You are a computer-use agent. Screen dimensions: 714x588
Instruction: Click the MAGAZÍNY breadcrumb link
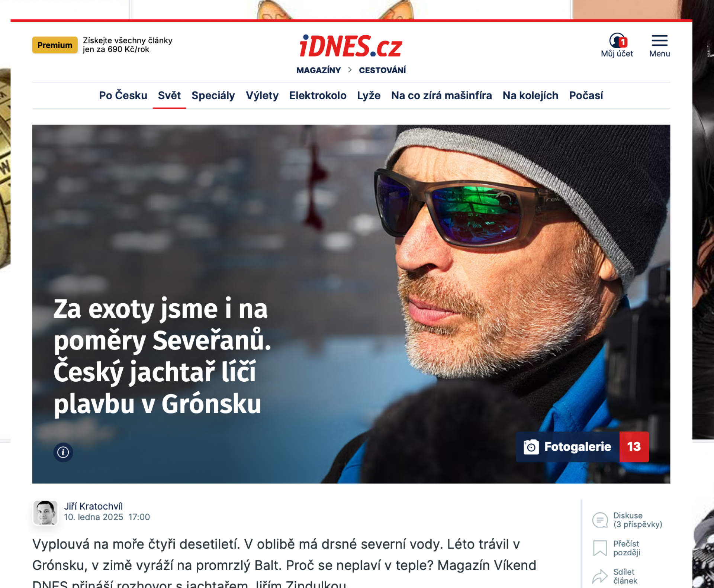point(319,70)
